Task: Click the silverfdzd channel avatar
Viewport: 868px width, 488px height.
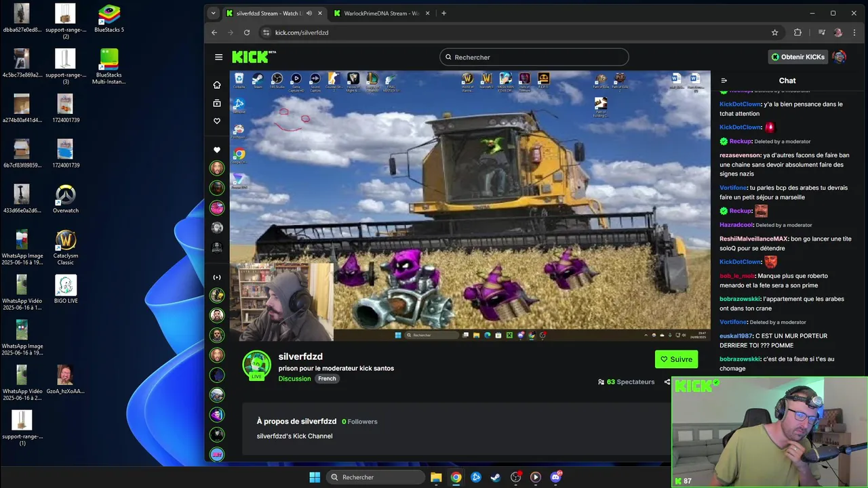Action: (x=257, y=365)
